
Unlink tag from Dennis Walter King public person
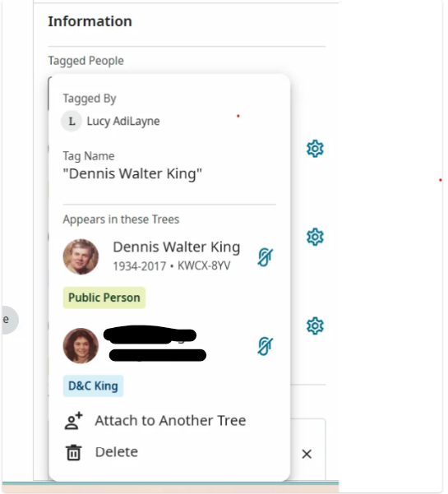pos(265,256)
